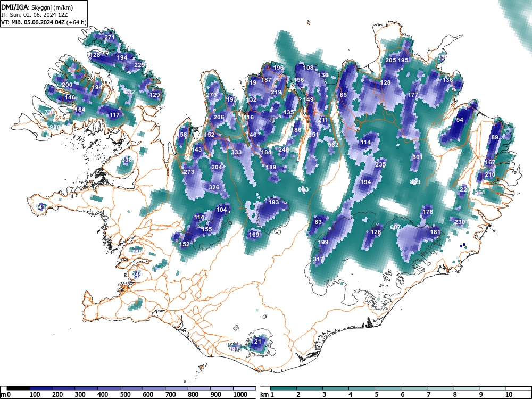The width and height of the screenshot is (532, 399).
Task: Click the title 'DMI/IGA: Skyggni (m/km)'
Action: [37, 7]
